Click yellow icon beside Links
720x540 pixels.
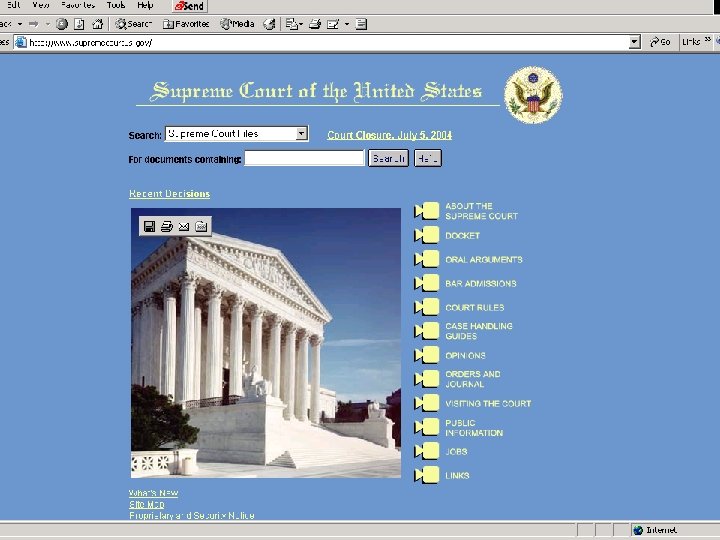tap(427, 475)
